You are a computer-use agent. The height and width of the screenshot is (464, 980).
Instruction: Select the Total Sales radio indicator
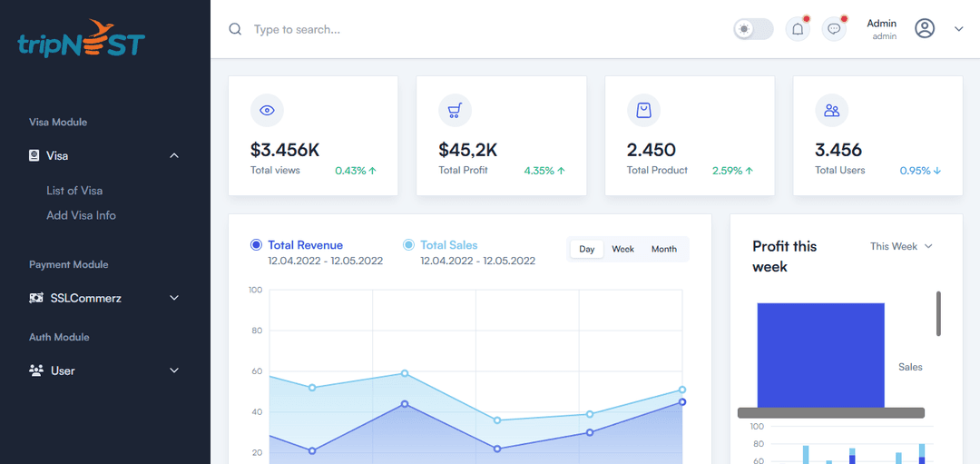click(408, 245)
